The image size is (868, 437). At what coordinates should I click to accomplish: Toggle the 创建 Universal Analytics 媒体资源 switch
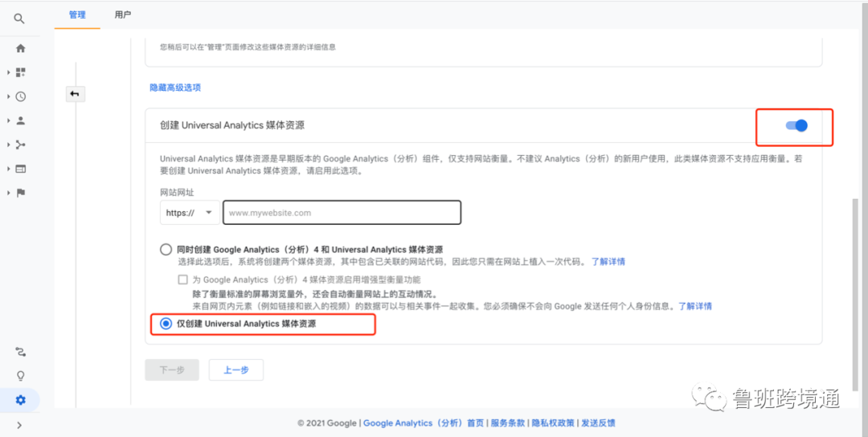pos(796,125)
